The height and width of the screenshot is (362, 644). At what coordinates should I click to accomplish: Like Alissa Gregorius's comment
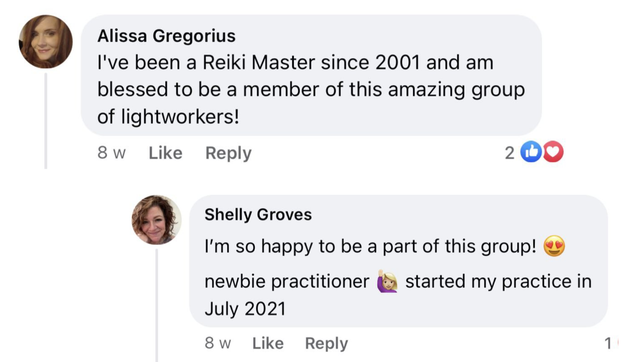click(165, 153)
